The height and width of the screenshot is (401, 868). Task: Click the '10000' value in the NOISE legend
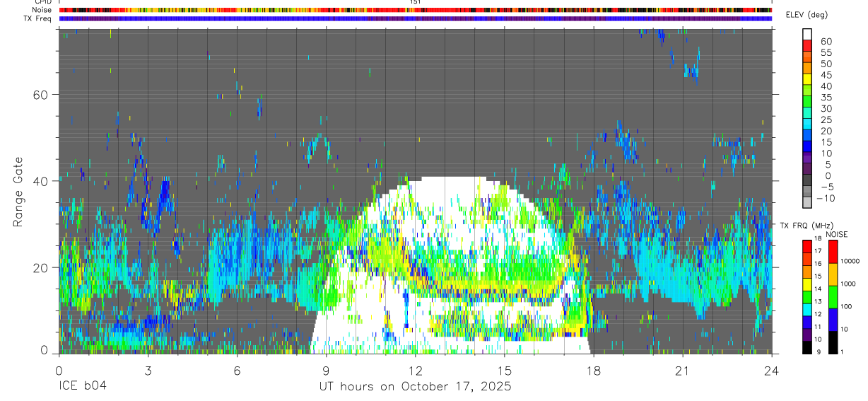849,262
